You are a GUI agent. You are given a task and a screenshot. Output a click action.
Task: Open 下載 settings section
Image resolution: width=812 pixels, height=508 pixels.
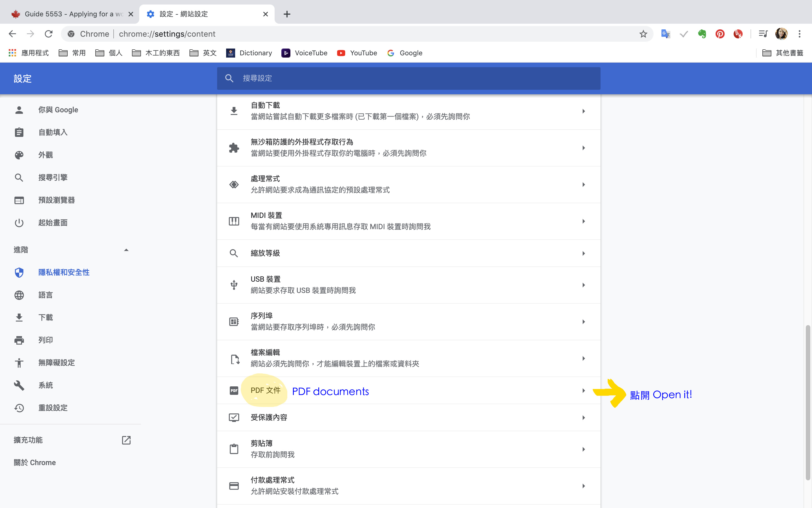(x=45, y=317)
